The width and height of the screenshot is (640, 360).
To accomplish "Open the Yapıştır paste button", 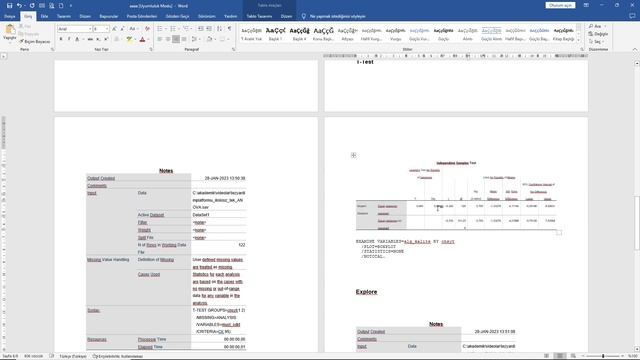I will (9, 33).
